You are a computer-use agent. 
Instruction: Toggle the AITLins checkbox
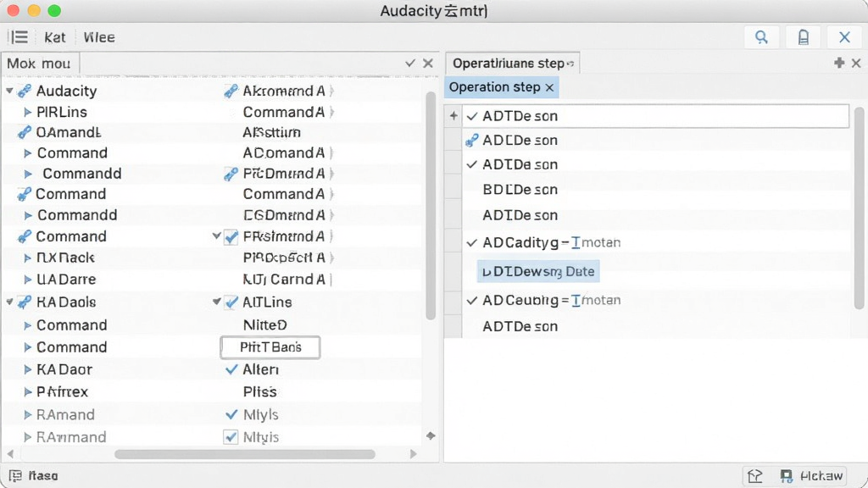click(x=231, y=302)
